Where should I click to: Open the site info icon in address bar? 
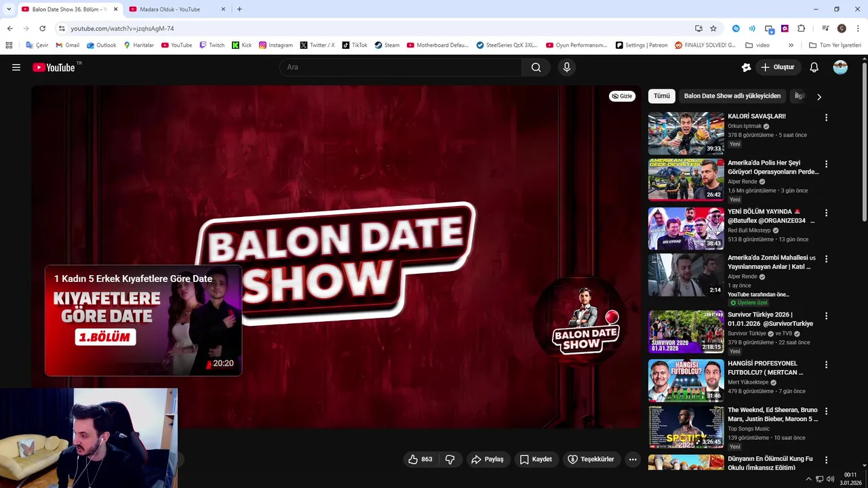pos(62,28)
